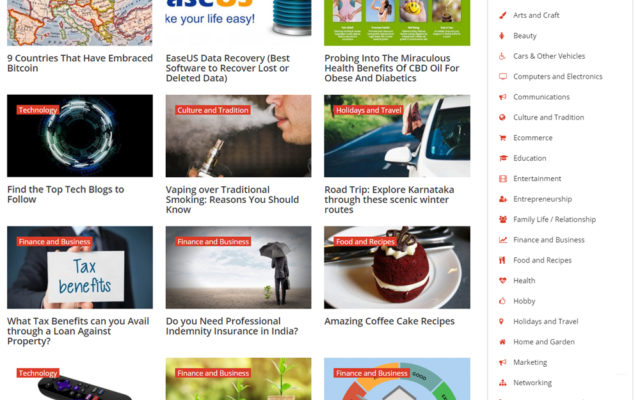Open Food and Recipes in sidebar list
Viewport: 640px width, 400px height.
tap(542, 260)
